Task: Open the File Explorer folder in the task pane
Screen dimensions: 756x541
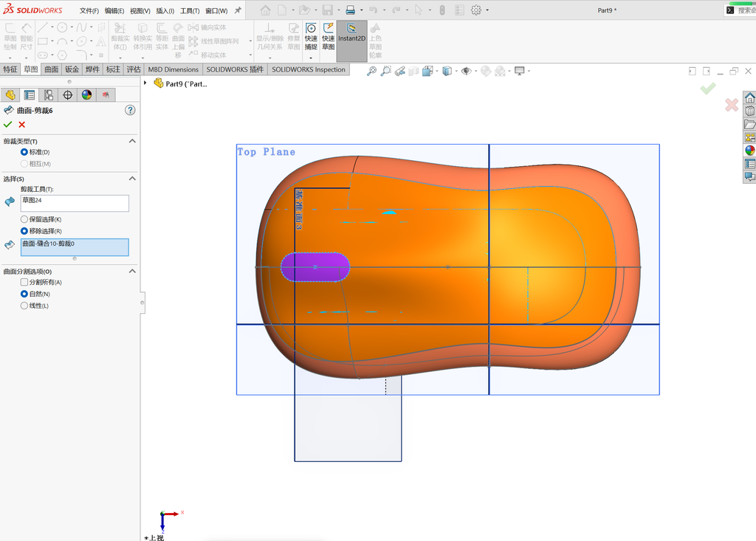Action: tap(750, 125)
